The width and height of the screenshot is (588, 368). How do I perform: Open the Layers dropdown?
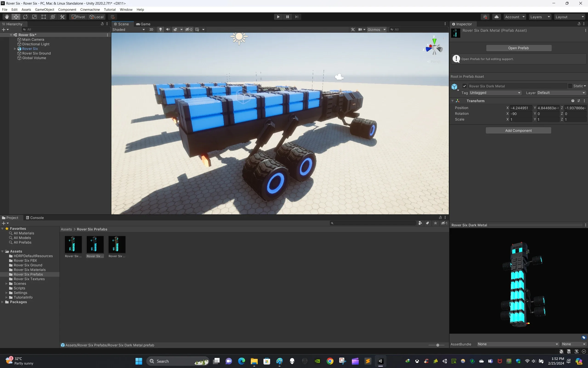pos(540,17)
